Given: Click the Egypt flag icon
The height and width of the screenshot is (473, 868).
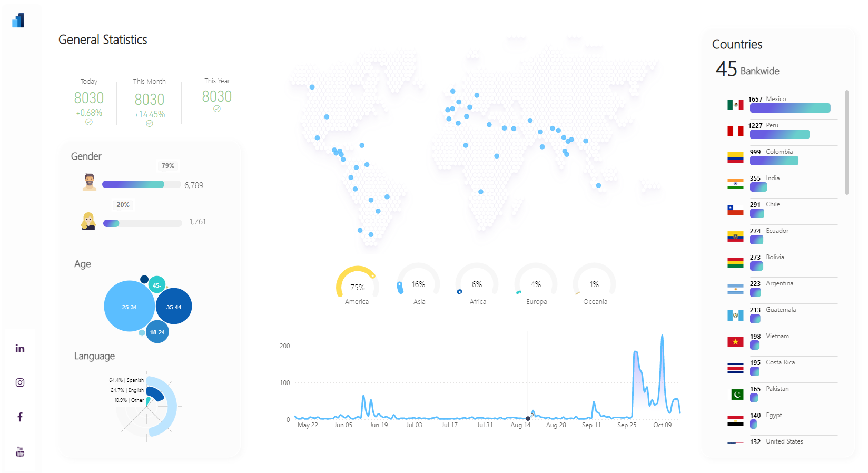Looking at the screenshot, I should (735, 421).
